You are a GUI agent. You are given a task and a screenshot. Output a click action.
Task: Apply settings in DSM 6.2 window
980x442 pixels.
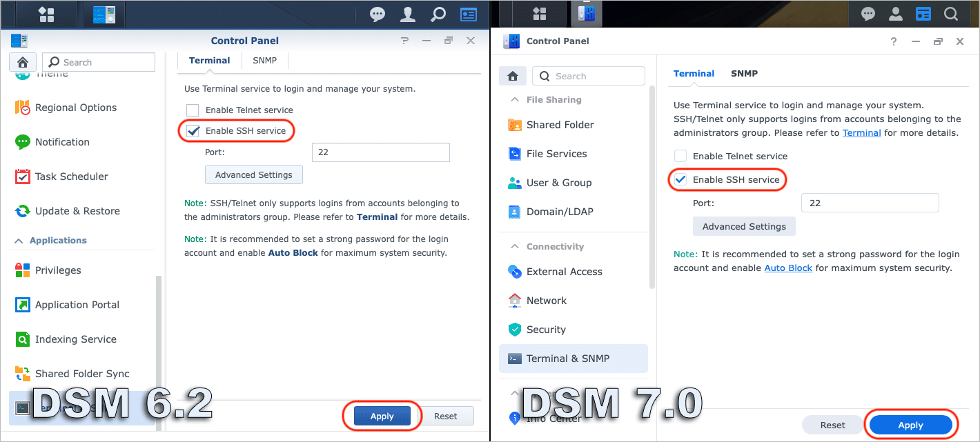(x=382, y=416)
